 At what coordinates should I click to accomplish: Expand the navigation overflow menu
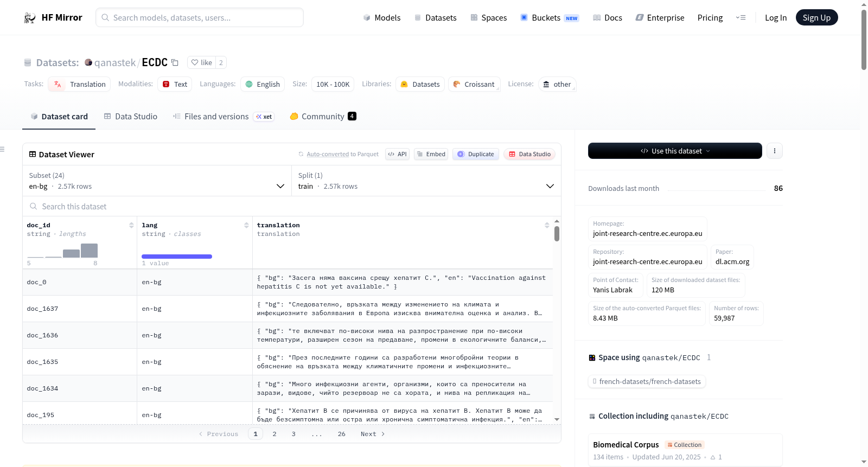741,17
